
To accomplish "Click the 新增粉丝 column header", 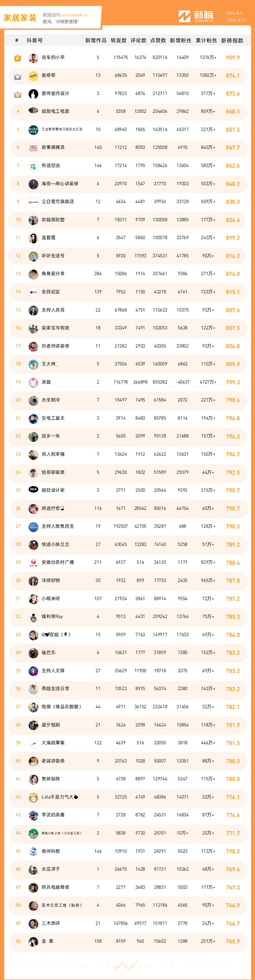I will coord(181,41).
